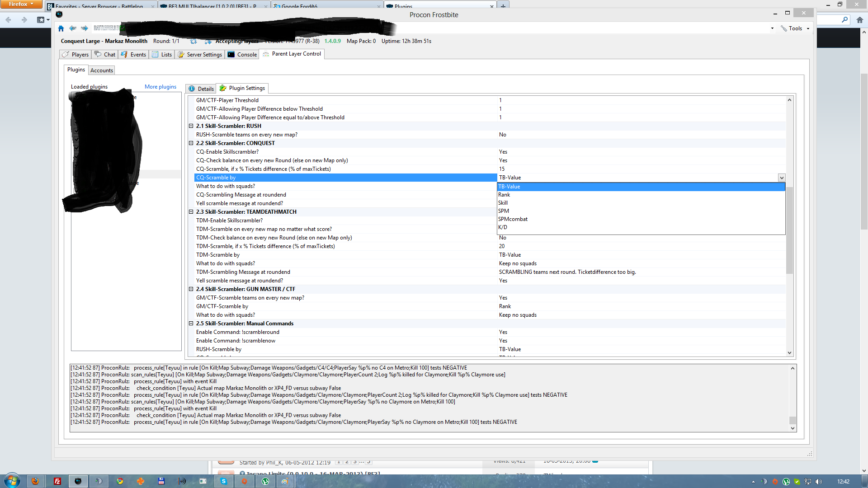Open Tools dropdown arrow
The height and width of the screenshot is (488, 868).
(x=808, y=28)
